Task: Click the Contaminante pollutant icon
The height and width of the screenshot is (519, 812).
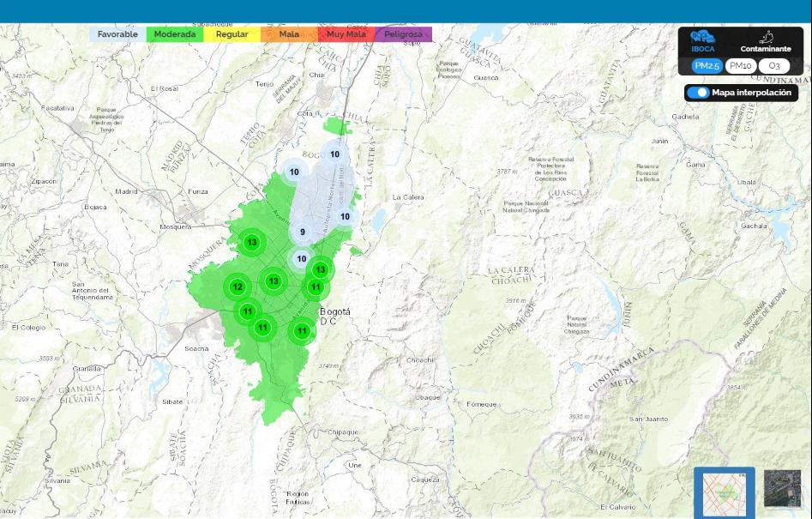Action: pos(767,38)
